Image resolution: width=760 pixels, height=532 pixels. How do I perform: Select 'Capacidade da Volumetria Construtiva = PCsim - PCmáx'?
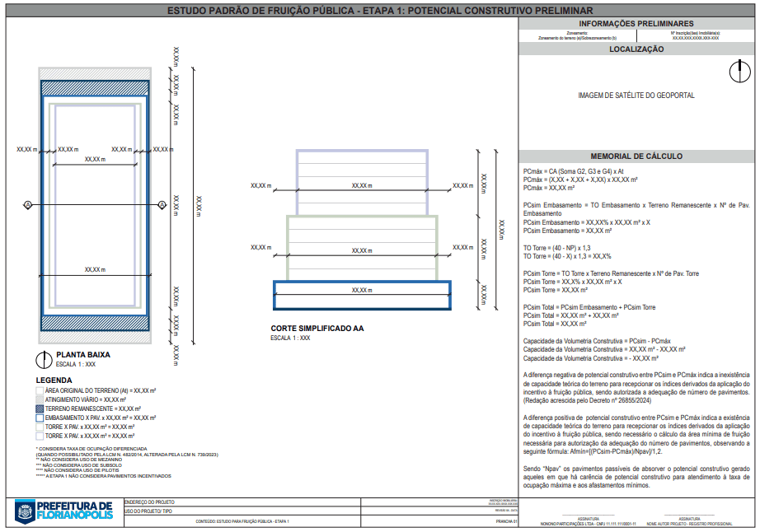pyautogui.click(x=597, y=341)
